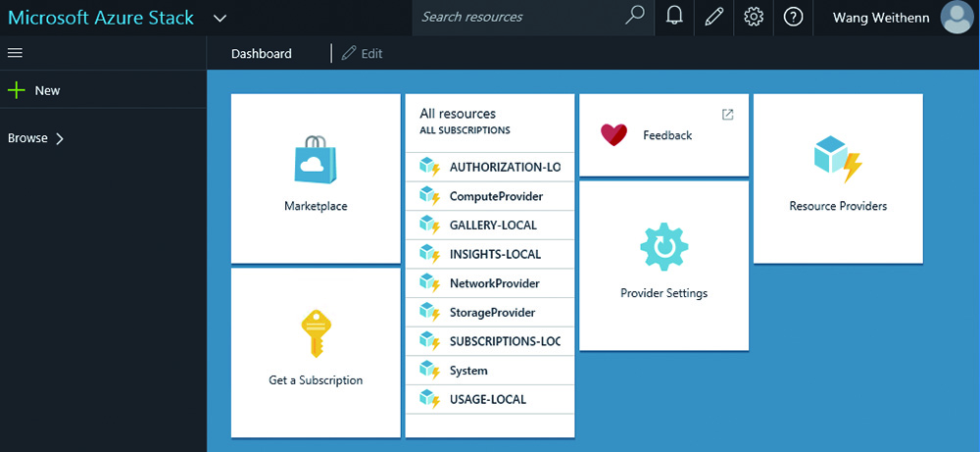Open the notifications bell icon
The height and width of the screenshot is (452, 980).
(x=674, y=17)
